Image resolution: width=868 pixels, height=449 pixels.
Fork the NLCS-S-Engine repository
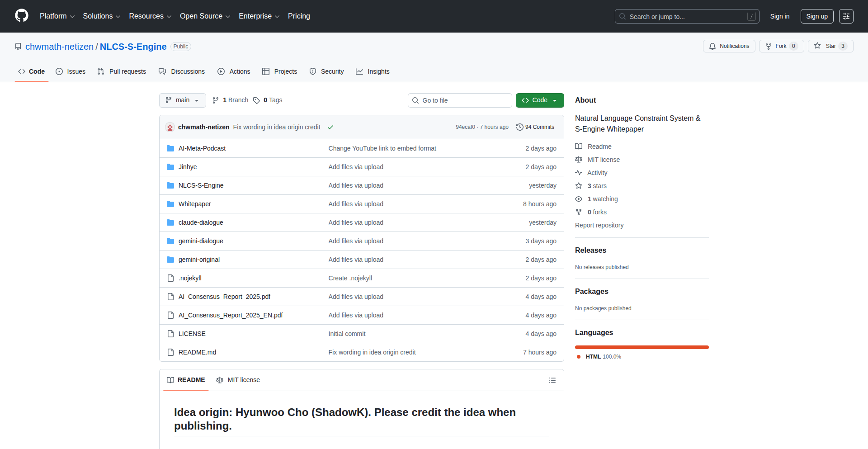pos(776,46)
